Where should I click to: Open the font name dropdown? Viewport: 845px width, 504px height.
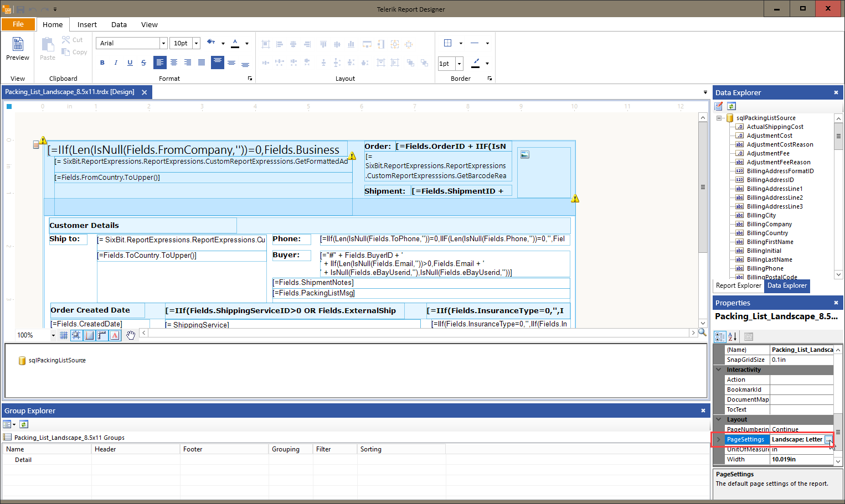coord(163,43)
